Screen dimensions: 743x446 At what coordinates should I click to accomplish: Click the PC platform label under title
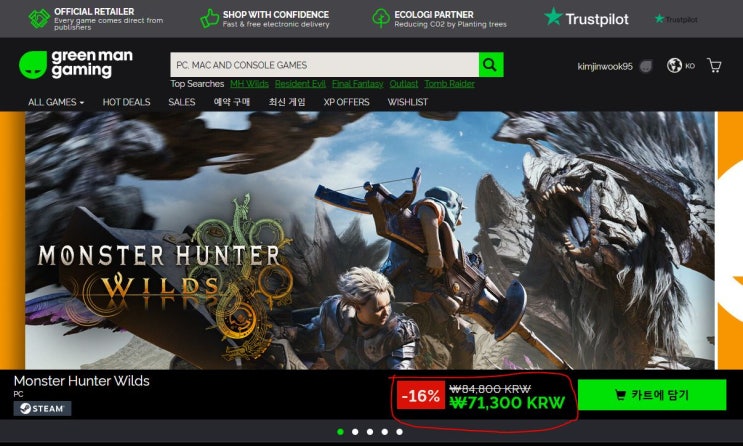(18, 394)
